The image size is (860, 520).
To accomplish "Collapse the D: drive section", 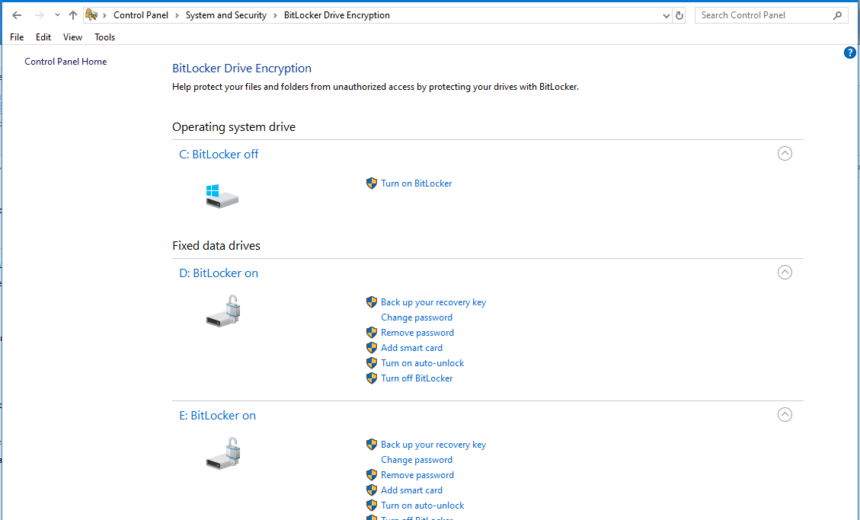I will (785, 272).
